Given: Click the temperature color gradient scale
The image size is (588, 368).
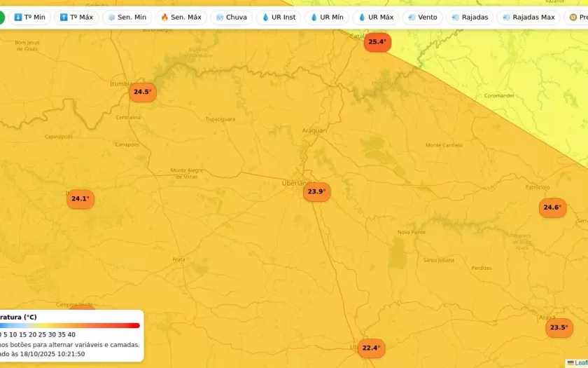Looking at the screenshot, I should [x=70, y=325].
